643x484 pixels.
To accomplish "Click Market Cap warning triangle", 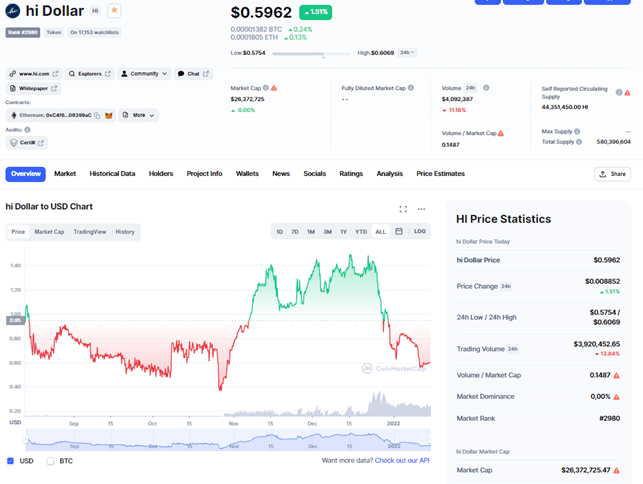I will (274, 88).
